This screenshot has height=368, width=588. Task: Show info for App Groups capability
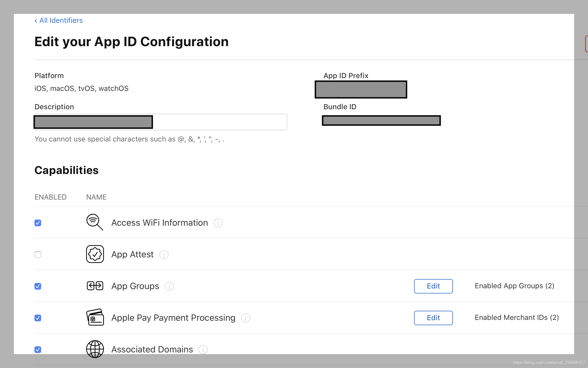(x=169, y=286)
